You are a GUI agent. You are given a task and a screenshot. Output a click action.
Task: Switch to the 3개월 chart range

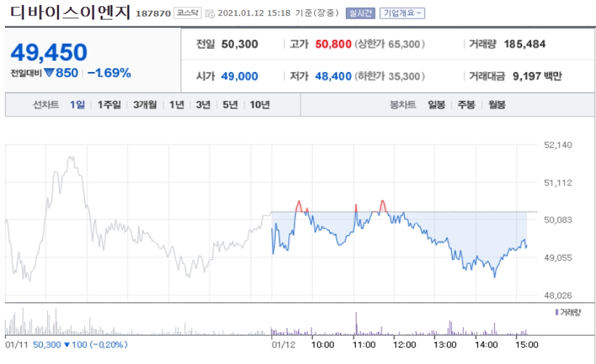145,104
